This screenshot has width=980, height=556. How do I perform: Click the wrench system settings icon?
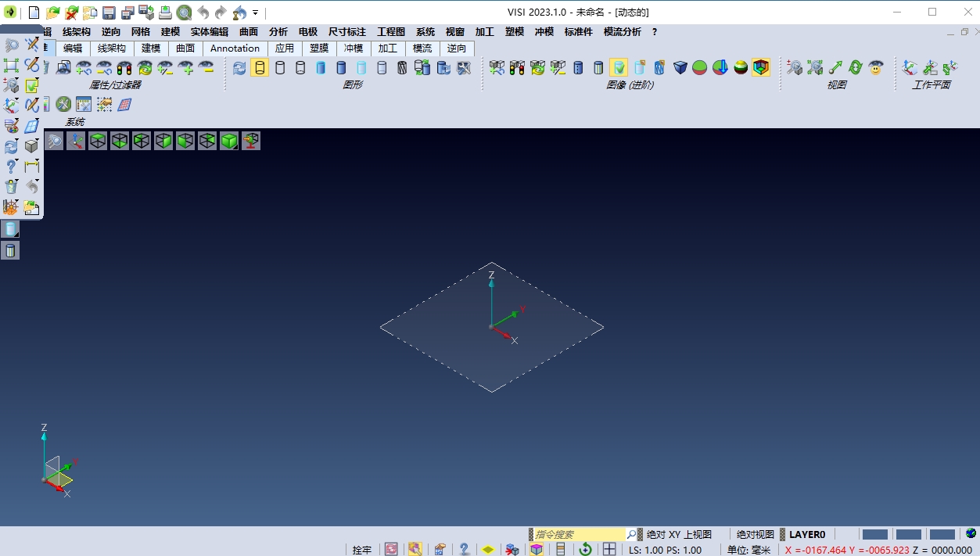[63, 104]
